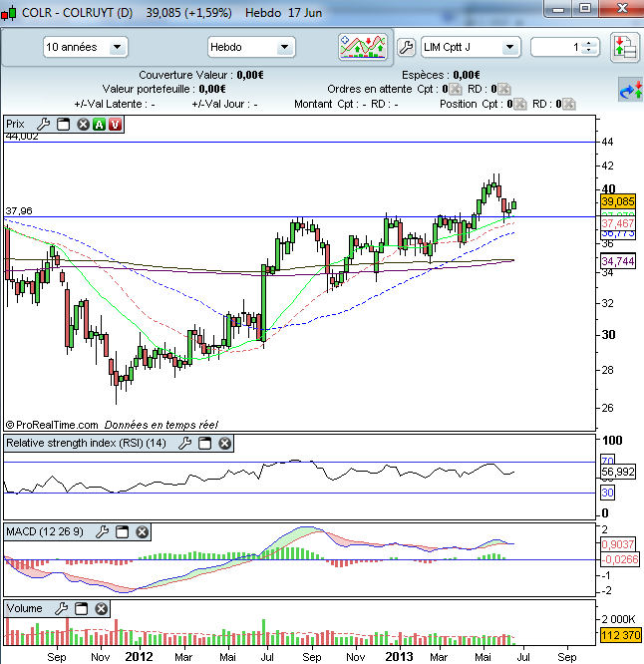
Task: Click the red V button in Prix panel
Action: [116, 125]
